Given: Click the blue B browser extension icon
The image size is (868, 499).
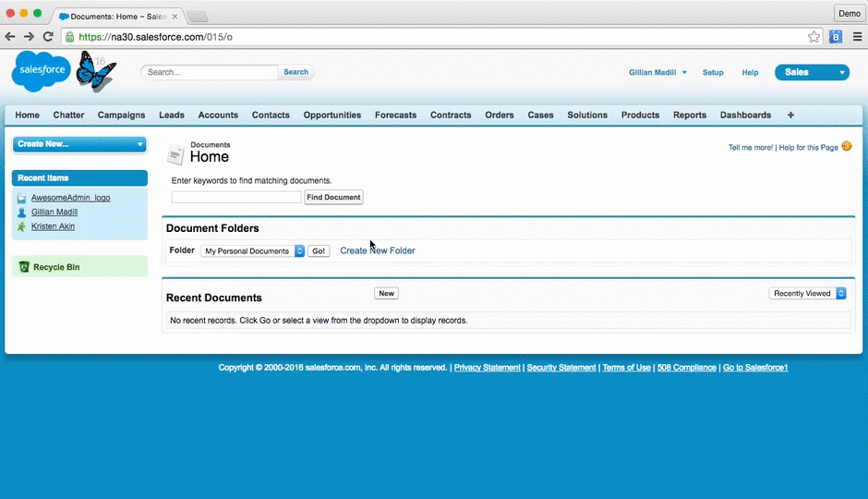Looking at the screenshot, I should (x=836, y=37).
